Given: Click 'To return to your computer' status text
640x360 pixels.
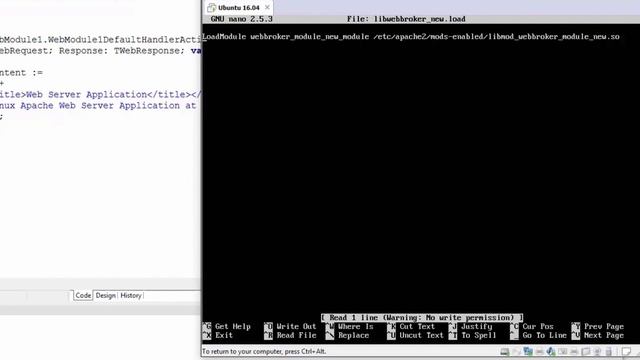Looking at the screenshot, I should click(264, 351).
